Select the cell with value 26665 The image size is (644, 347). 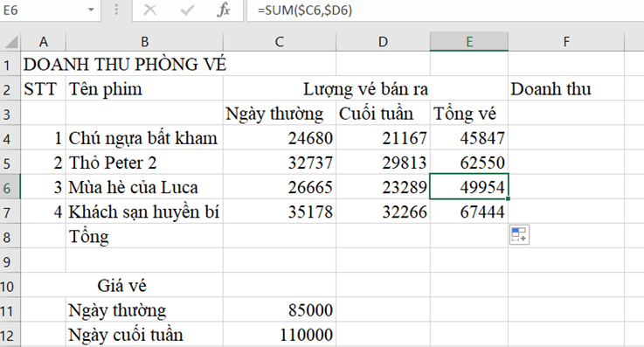[x=280, y=187]
